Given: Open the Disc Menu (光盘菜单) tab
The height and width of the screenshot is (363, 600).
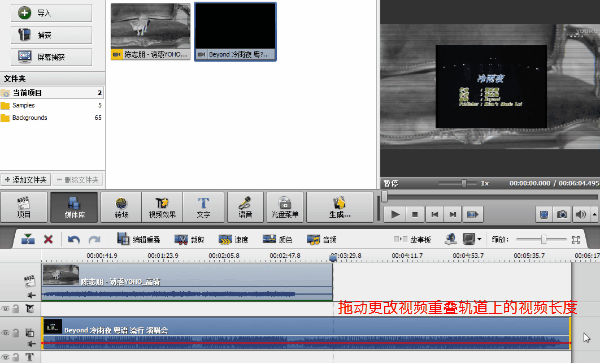Looking at the screenshot, I should coord(285,207).
